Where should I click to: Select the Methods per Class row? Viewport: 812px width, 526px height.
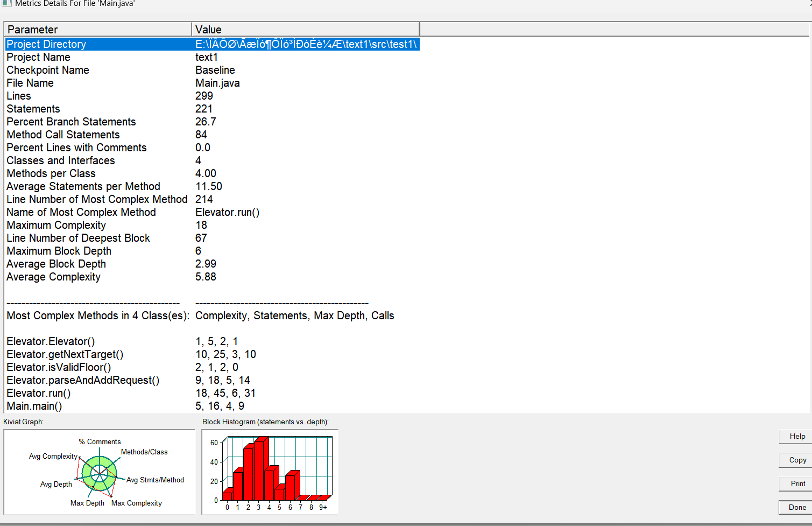pyautogui.click(x=212, y=173)
